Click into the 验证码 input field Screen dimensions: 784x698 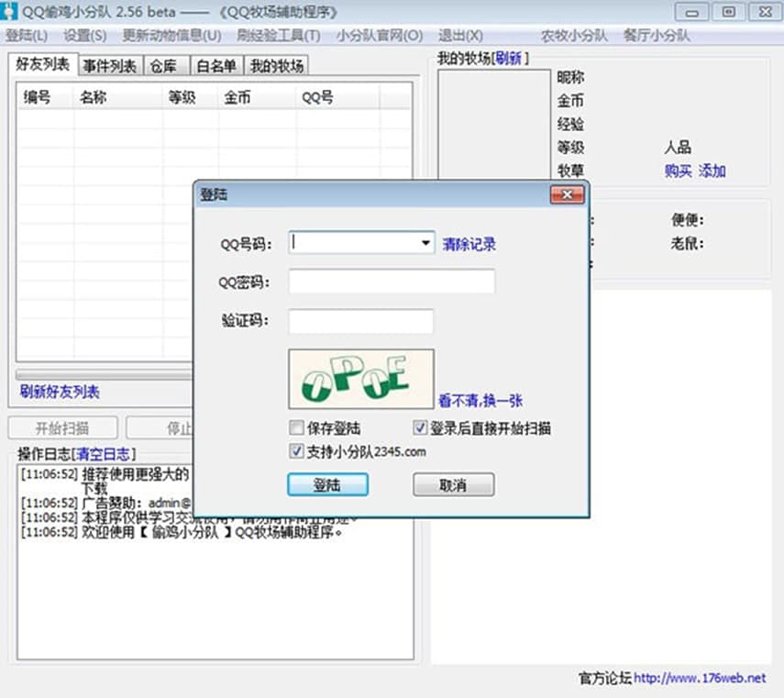[x=360, y=322]
